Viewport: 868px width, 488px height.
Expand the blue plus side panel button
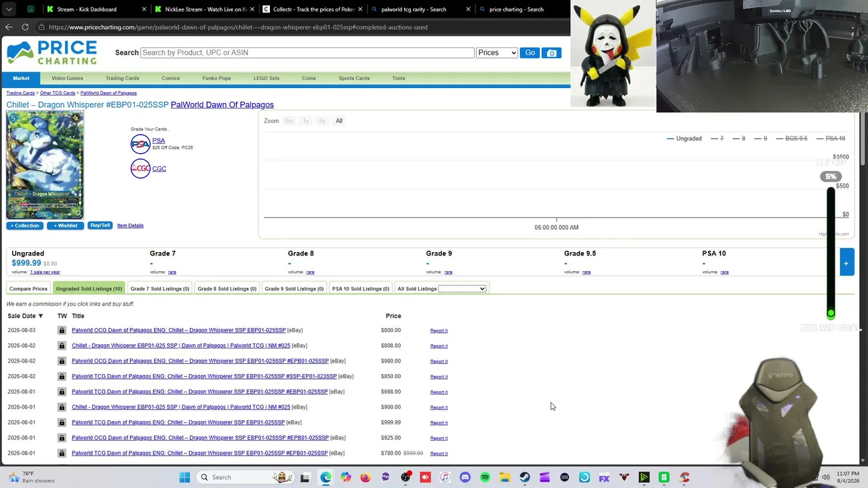pyautogui.click(x=846, y=263)
